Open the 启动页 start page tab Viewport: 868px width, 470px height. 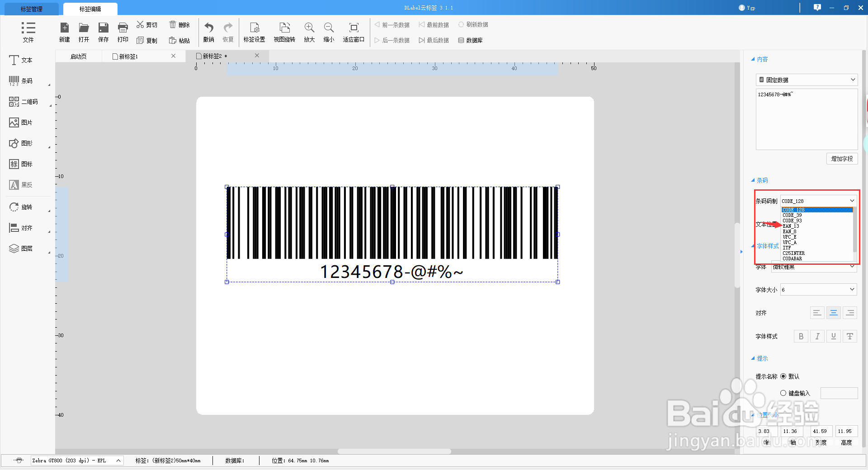[79, 56]
